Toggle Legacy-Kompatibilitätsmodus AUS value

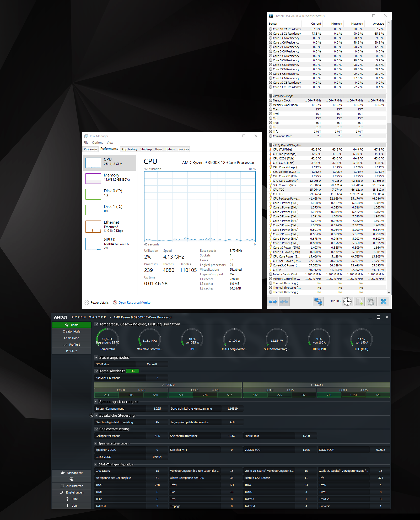pyautogui.click(x=233, y=422)
